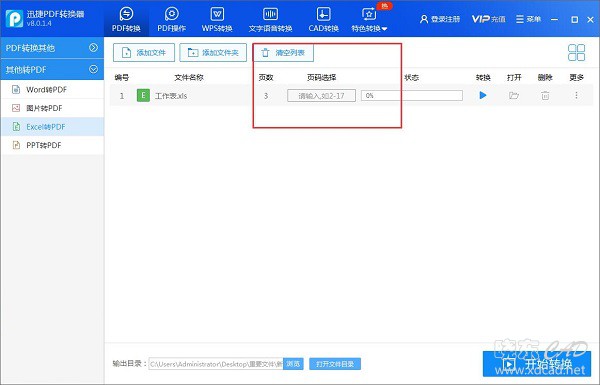Start conversion with blue play icon

[483, 95]
